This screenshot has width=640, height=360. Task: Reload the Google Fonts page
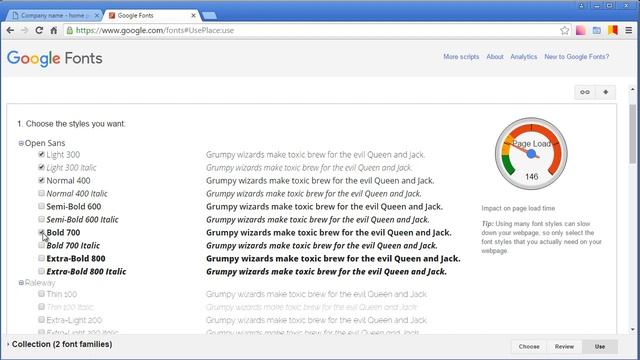[x=39, y=30]
